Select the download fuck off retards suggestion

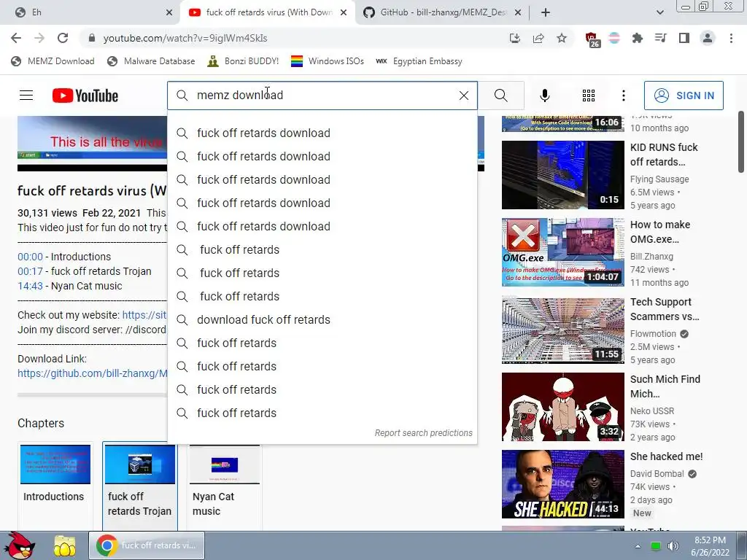pyautogui.click(x=322, y=319)
